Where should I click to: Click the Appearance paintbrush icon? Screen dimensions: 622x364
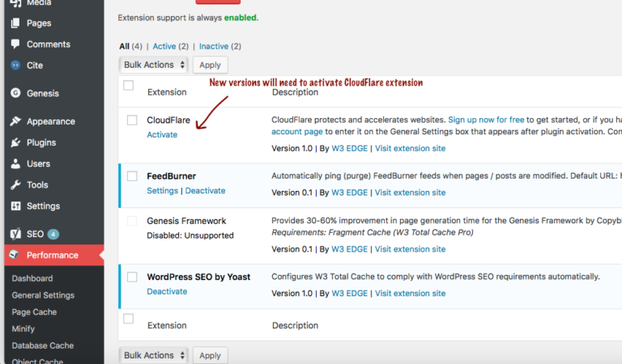[x=15, y=121]
